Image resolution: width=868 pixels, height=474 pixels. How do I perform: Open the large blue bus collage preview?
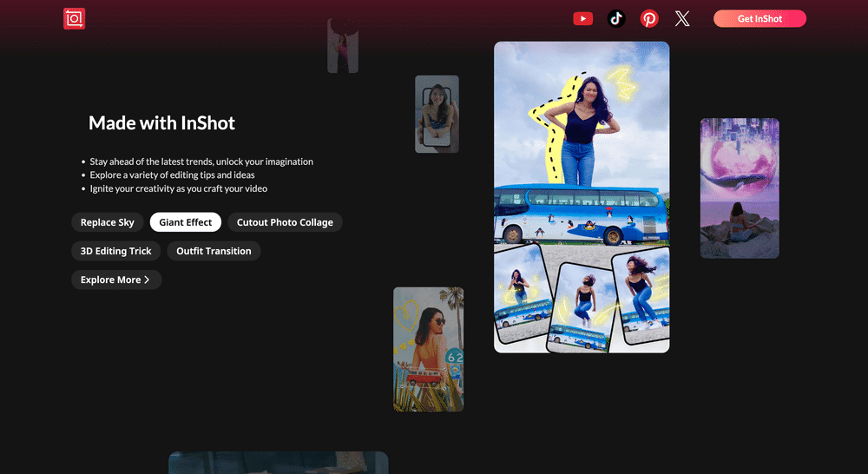(x=582, y=197)
